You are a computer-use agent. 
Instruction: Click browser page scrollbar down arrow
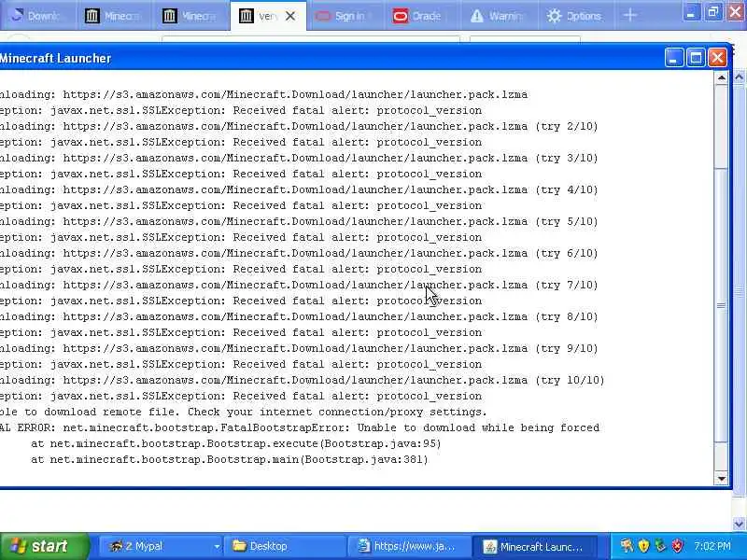click(739, 524)
